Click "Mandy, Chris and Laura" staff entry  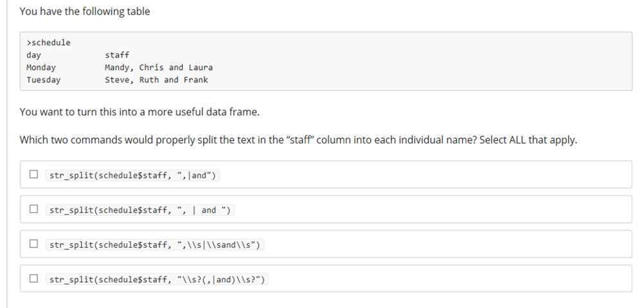click(x=159, y=68)
